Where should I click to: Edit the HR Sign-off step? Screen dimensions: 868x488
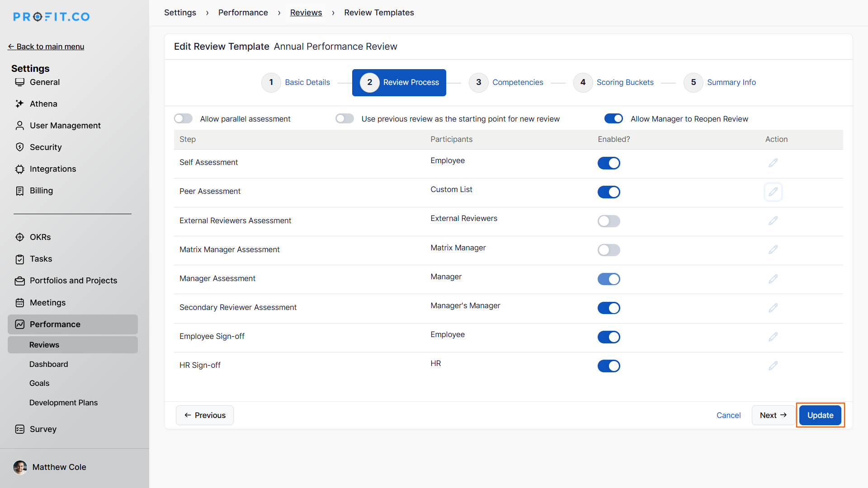tap(773, 366)
